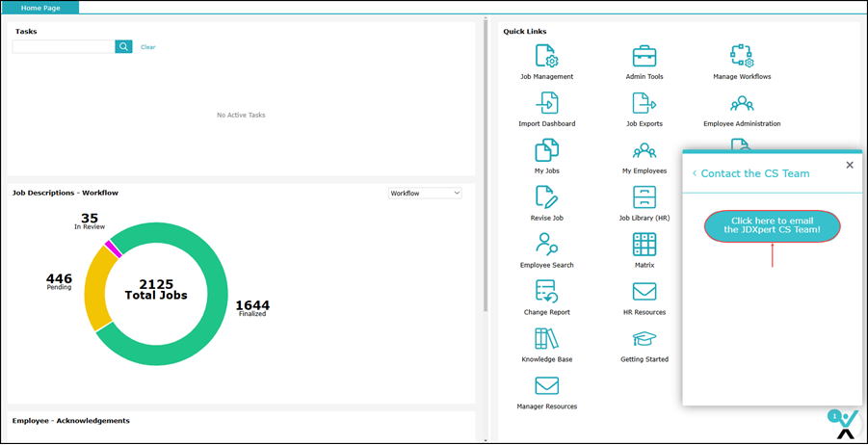Open the Getting Started graduation cap icon
The image size is (868, 445).
point(644,339)
